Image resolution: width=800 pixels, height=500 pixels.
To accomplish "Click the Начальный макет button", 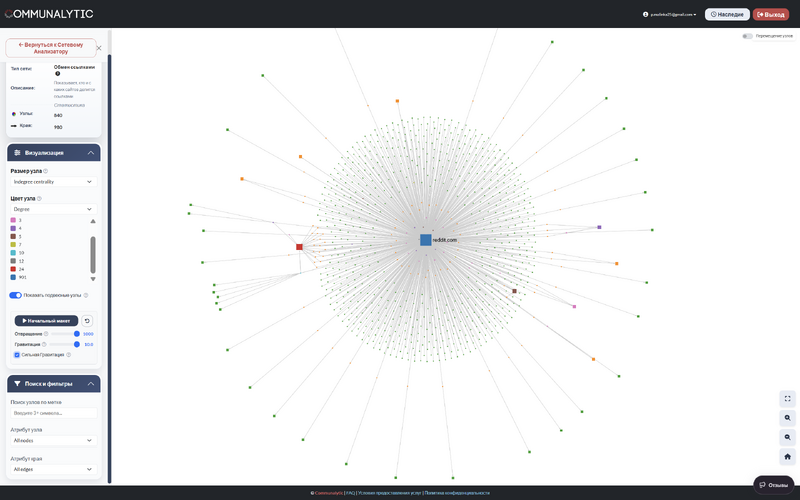I will pyautogui.click(x=46, y=321).
